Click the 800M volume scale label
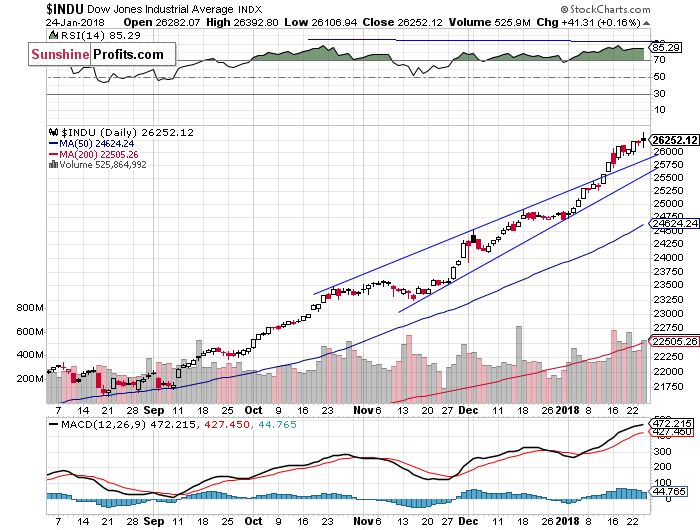Viewport: 700px width, 530px height. pos(30,308)
